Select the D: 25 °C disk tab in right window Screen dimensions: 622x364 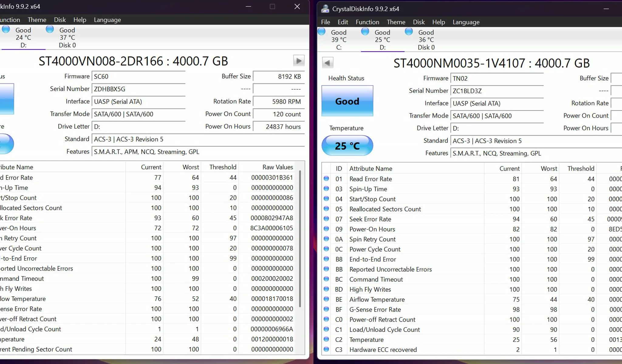click(382, 40)
